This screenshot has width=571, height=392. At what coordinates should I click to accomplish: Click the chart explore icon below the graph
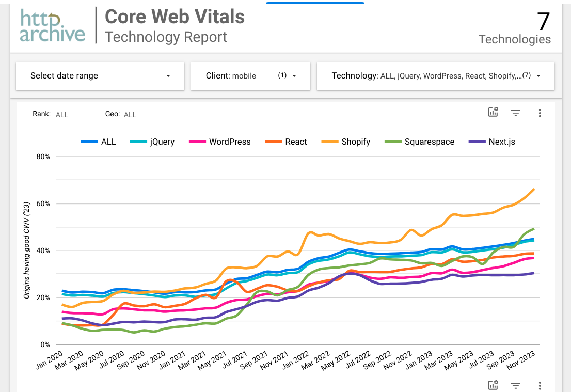493,385
